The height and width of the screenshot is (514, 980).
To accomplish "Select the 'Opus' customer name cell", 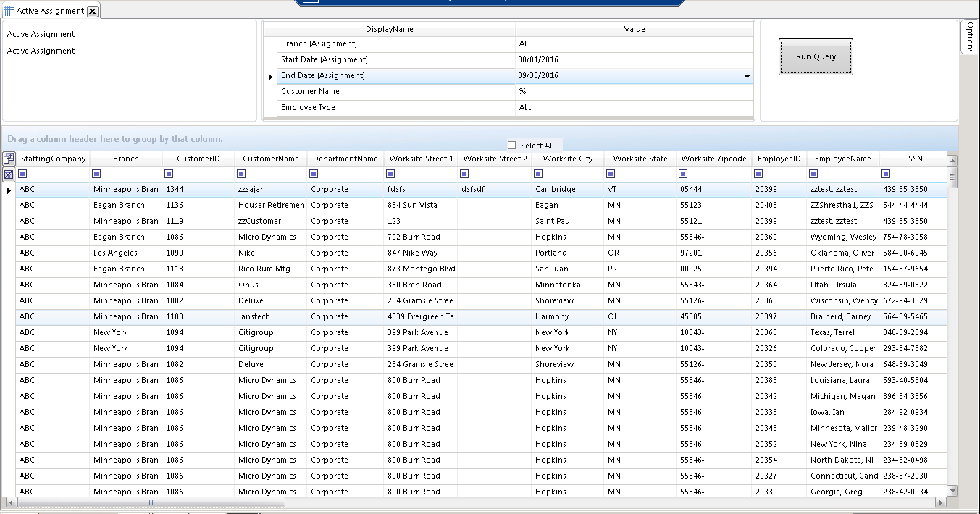I will (x=271, y=285).
